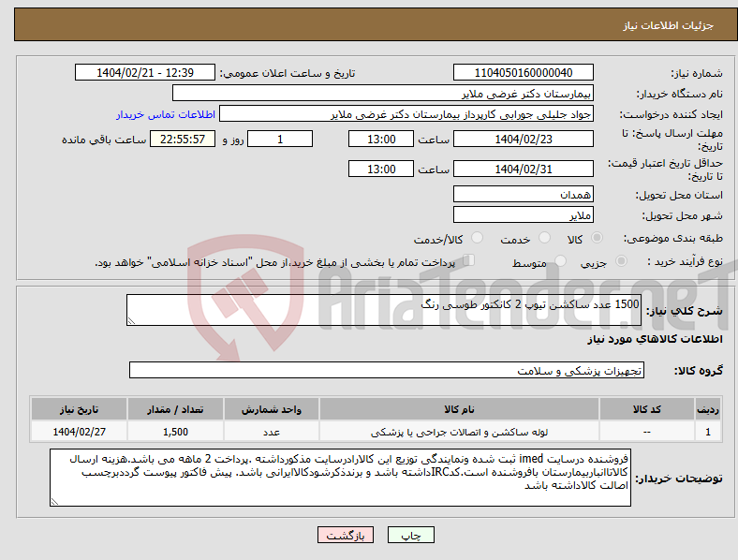Click the announcement date field 1404/02/21 - 12:39
This screenshot has height=560, width=738.
click(145, 72)
